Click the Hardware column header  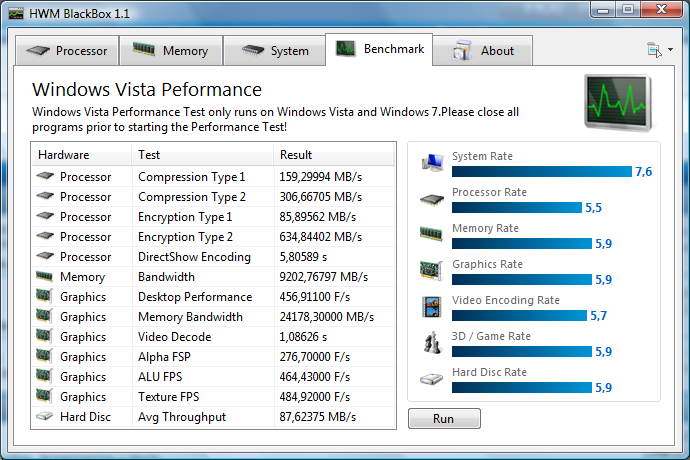(81, 155)
